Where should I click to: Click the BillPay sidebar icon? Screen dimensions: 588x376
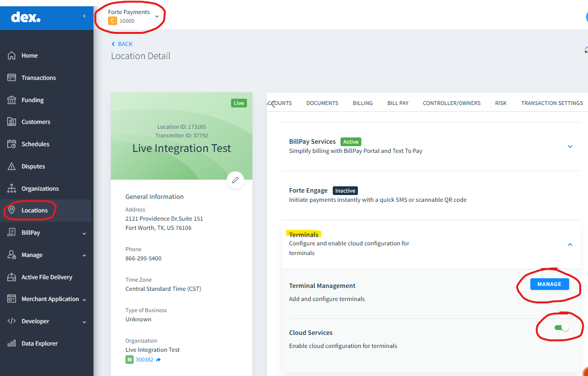click(x=12, y=233)
